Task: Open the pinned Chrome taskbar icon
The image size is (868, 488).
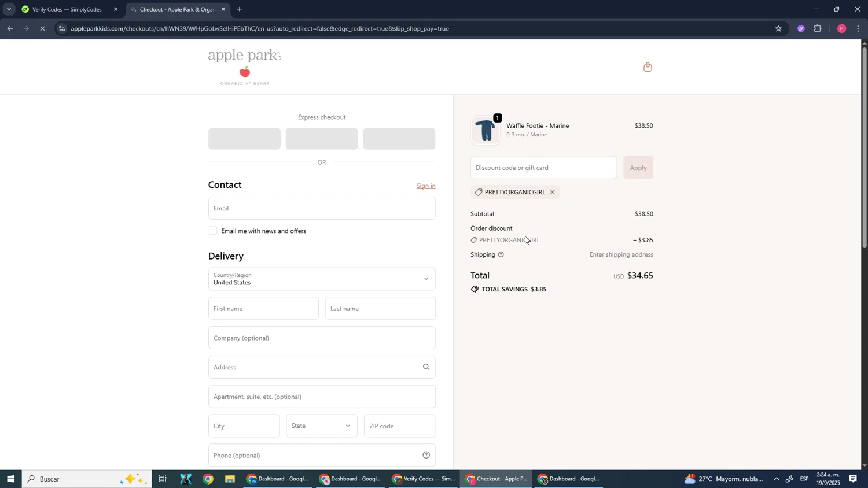Action: tap(208, 479)
